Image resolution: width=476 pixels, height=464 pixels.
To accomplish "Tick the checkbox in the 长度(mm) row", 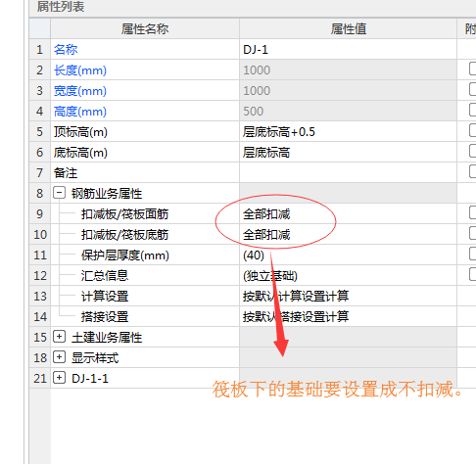I will 472,70.
